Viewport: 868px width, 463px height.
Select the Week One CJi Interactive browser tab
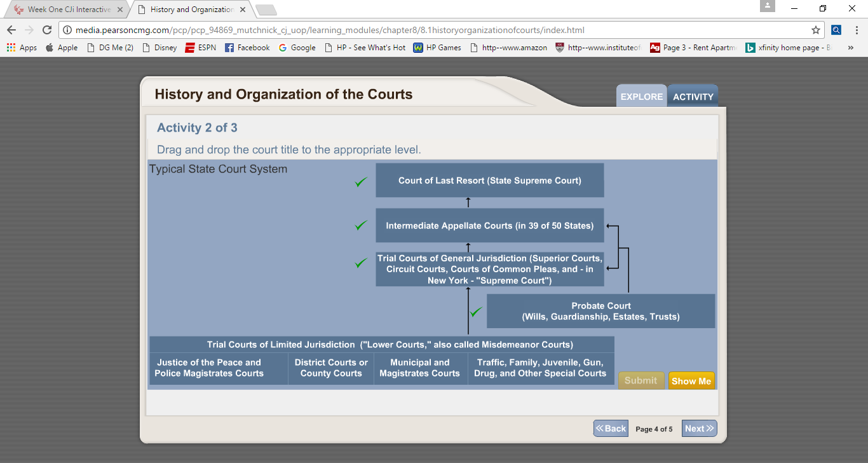tap(67, 10)
